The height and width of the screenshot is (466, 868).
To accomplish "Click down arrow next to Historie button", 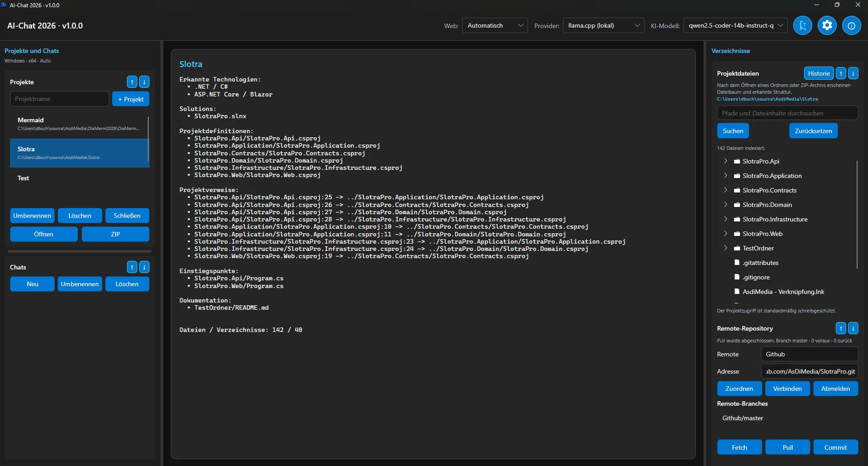I will coord(853,73).
